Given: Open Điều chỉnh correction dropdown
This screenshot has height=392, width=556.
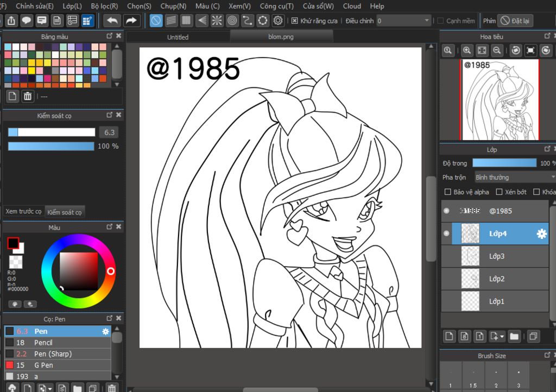Looking at the screenshot, I should coord(403,21).
